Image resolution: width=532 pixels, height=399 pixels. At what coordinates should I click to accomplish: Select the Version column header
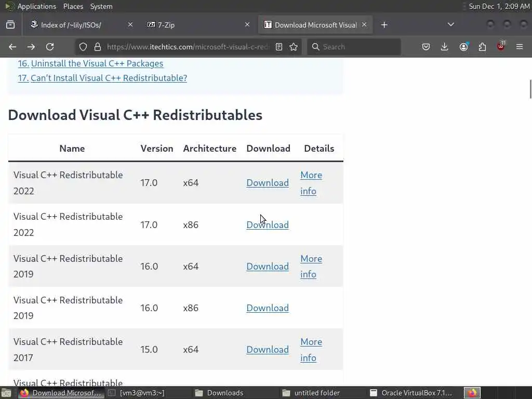coord(157,149)
